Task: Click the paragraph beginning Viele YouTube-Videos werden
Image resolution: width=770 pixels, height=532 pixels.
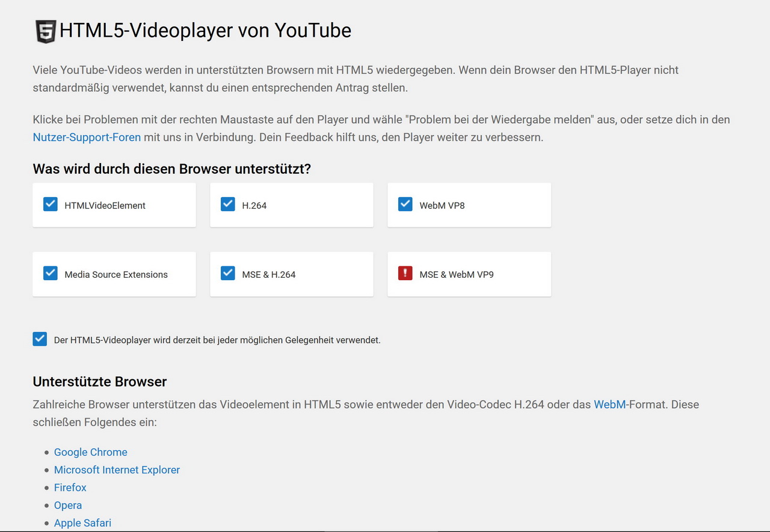Action: [x=356, y=79]
